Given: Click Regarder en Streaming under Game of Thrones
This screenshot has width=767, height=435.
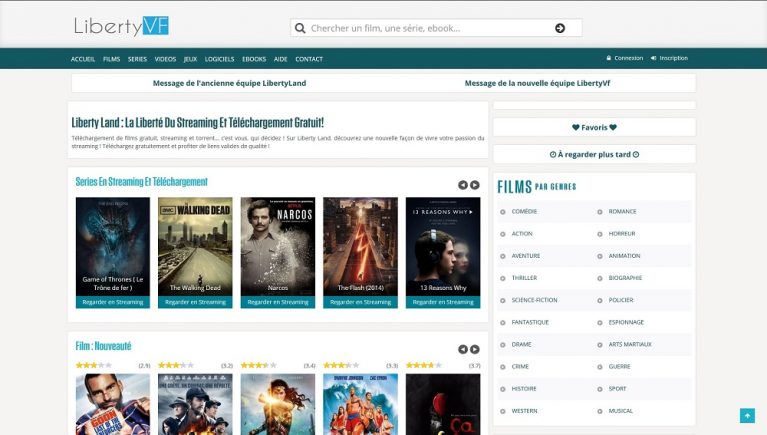Looking at the screenshot, I should point(113,302).
